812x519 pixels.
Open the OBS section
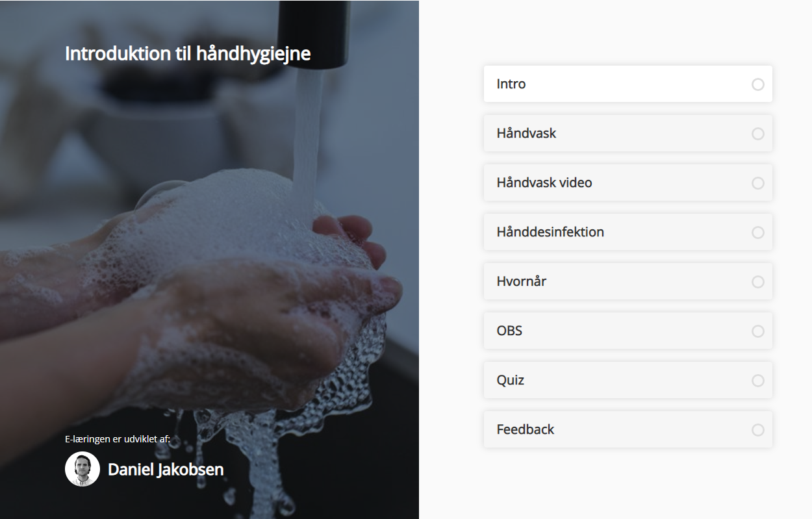[628, 331]
